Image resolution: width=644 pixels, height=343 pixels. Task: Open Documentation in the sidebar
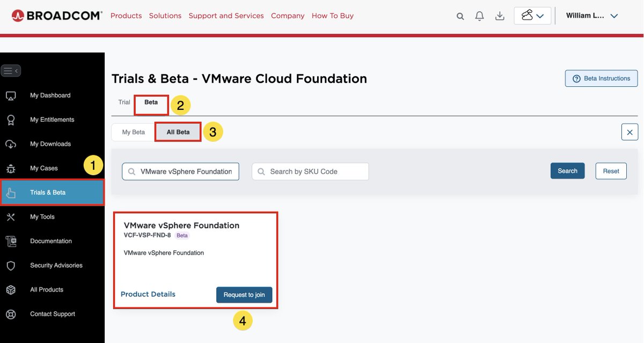point(51,241)
